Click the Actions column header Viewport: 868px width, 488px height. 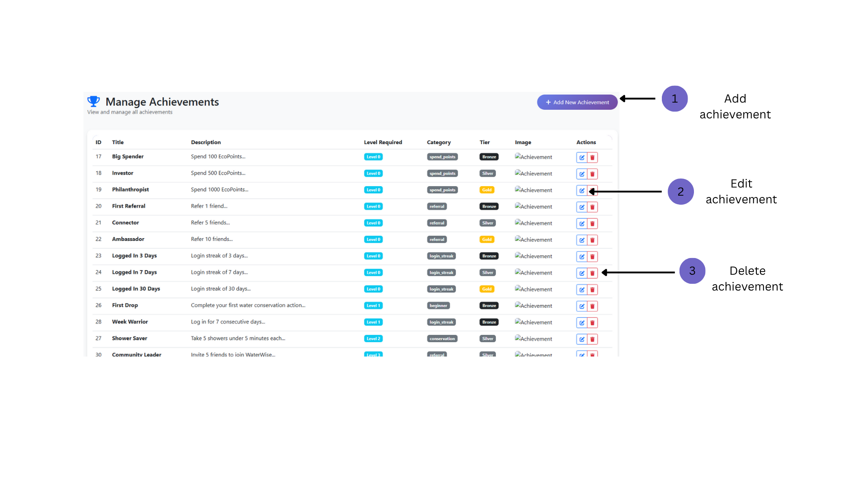pos(586,142)
